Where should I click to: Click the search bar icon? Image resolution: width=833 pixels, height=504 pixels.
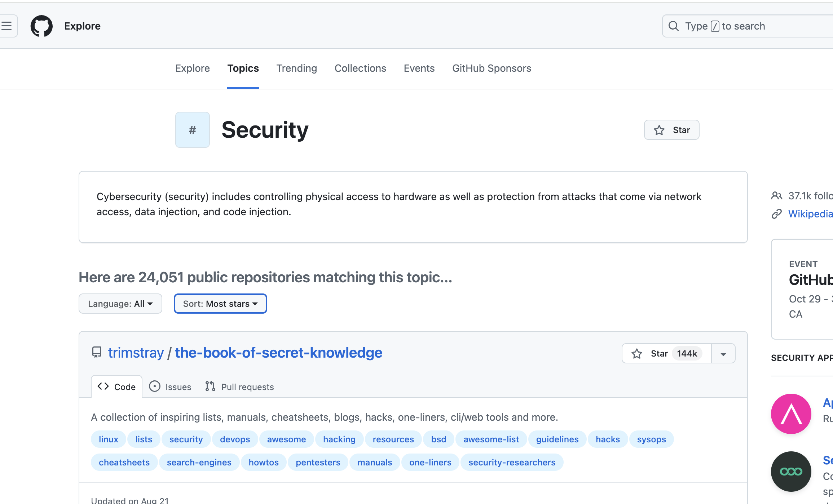coord(674,26)
